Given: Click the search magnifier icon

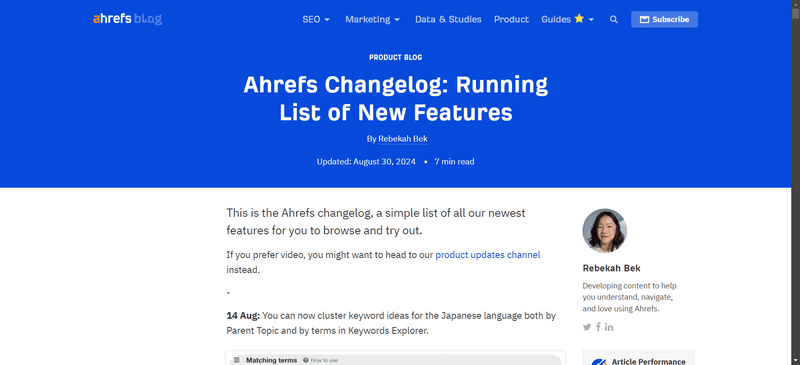Looking at the screenshot, I should (614, 19).
